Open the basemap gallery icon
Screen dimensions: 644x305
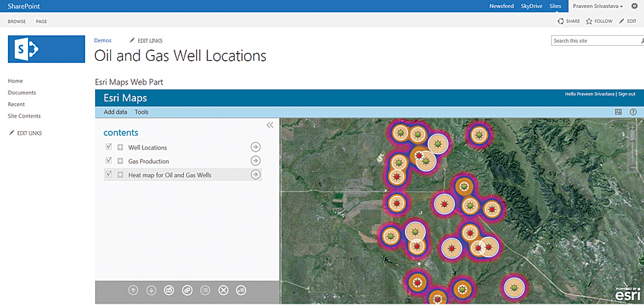tap(618, 112)
